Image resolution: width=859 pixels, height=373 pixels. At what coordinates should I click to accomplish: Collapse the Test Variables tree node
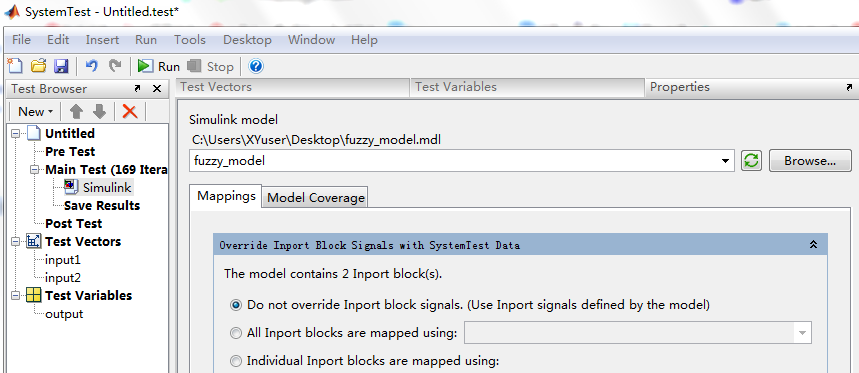[x=15, y=295]
